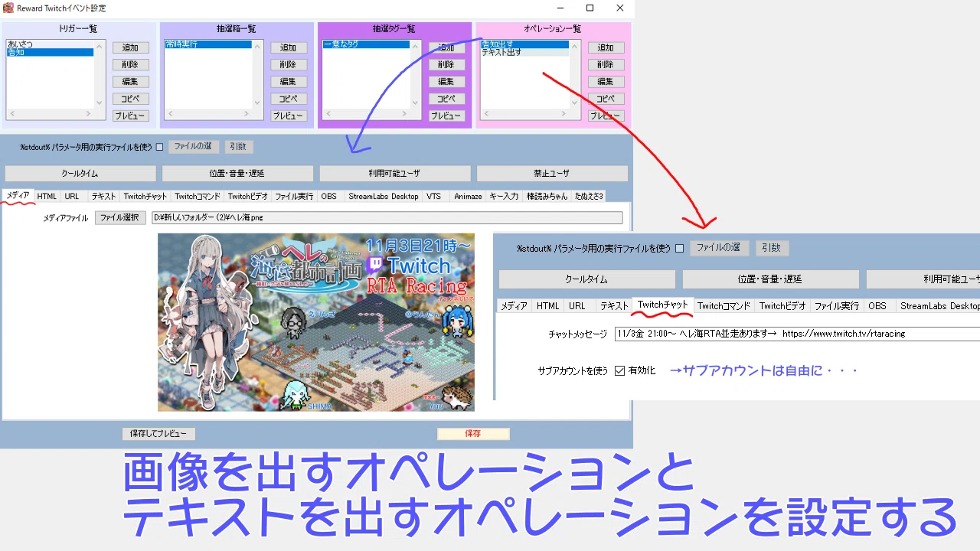Toggle %stdout% checkbox in the enlarged inset panel
This screenshot has height=551, width=980.
(x=680, y=249)
